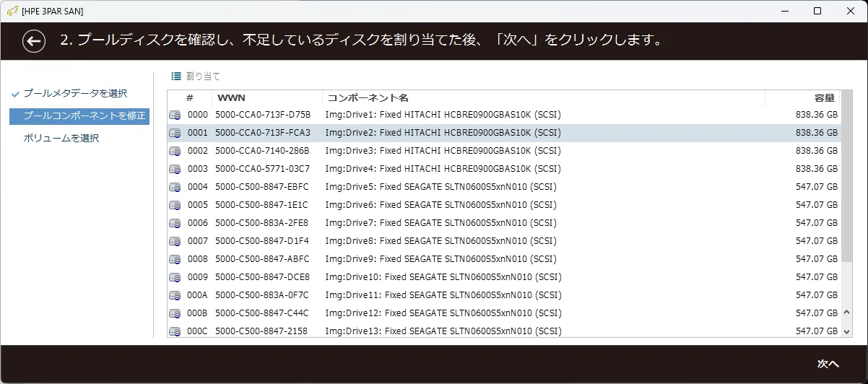Image resolution: width=868 pixels, height=384 pixels.
Task: Click Img:Drive6 SEAGATE component name
Action: click(440, 205)
